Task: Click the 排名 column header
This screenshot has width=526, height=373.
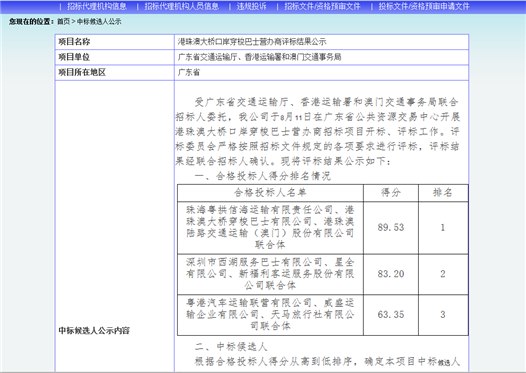Action: (x=443, y=193)
